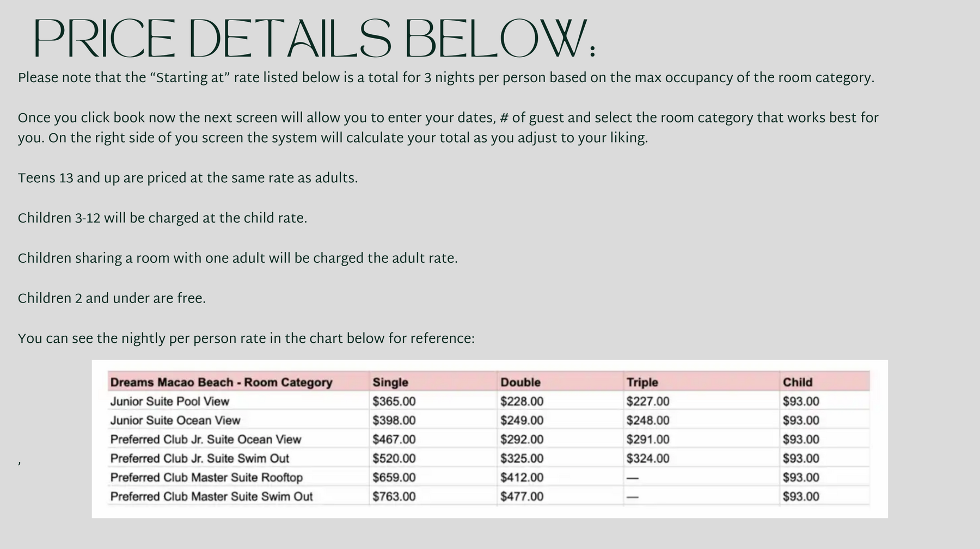The height and width of the screenshot is (549, 980).
Task: Click Preferred Club Jr. Suite Swim Out
Action: click(x=199, y=458)
